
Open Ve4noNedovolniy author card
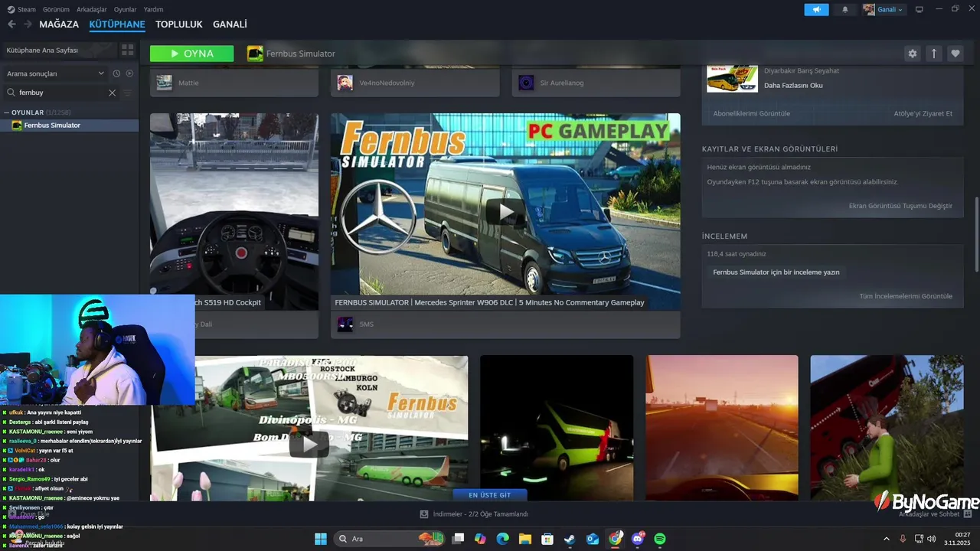[415, 83]
